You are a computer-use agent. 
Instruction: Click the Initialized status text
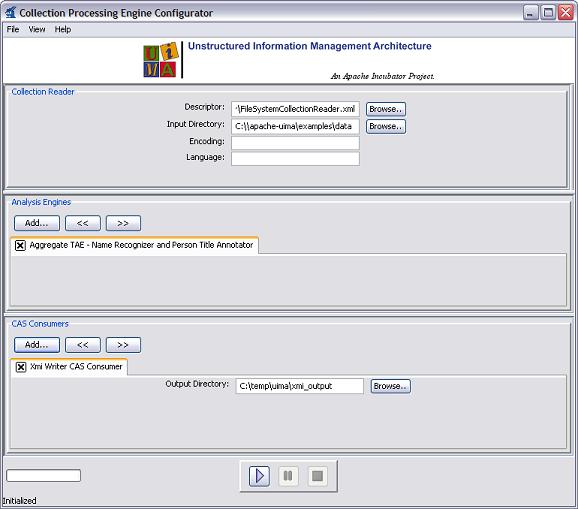point(20,501)
